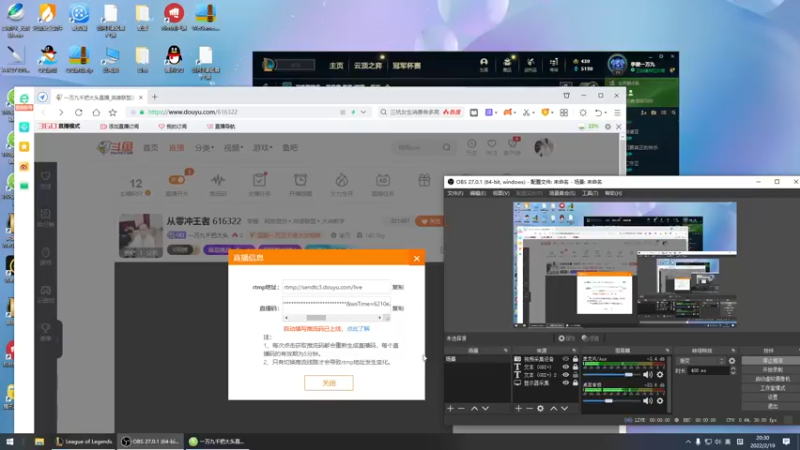Add a new scene in OBS Scenes panel
Image resolution: width=800 pixels, height=450 pixels.
(451, 409)
